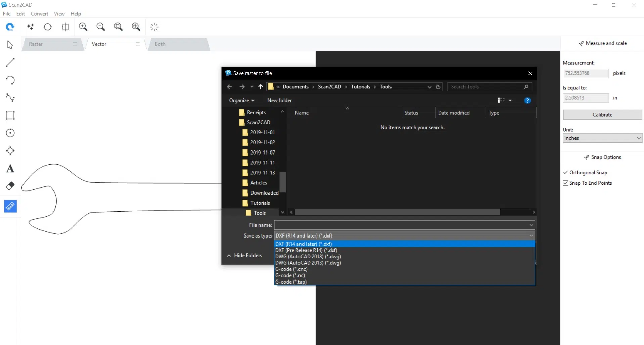Open the Snap Options panel
This screenshot has height=345, width=644.
603,157
